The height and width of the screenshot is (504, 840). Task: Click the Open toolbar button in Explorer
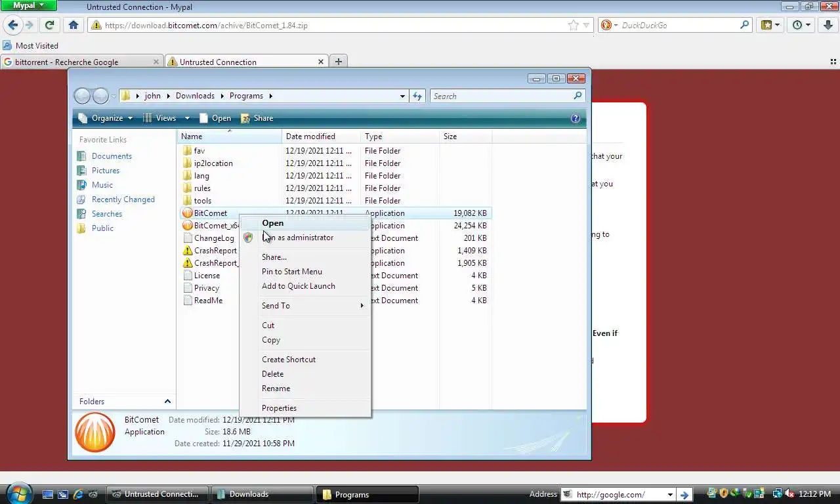[215, 118]
